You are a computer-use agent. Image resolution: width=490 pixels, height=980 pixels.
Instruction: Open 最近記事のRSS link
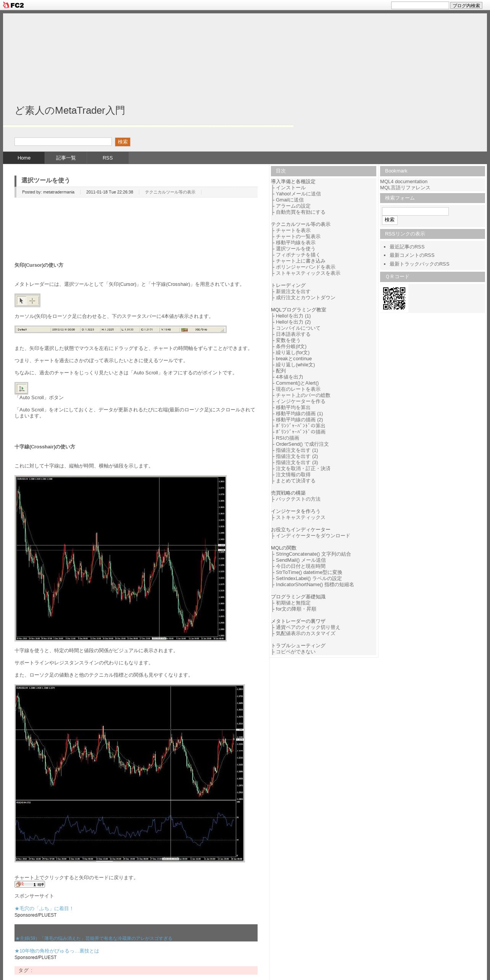pos(407,247)
